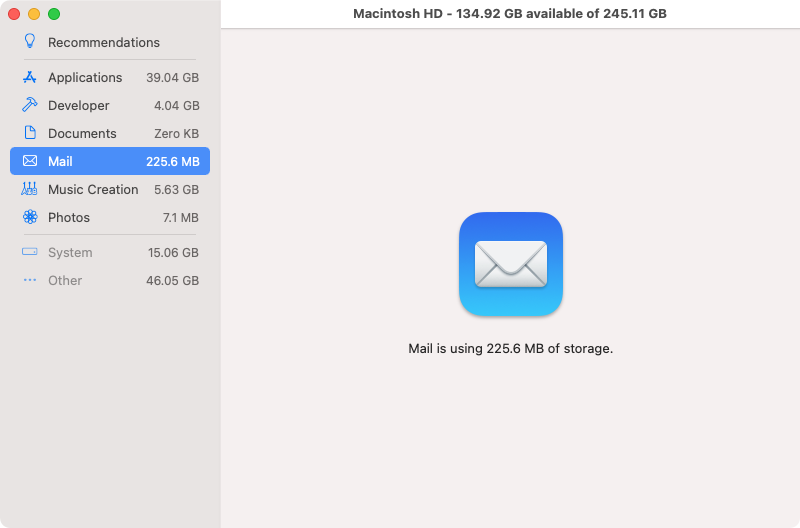The width and height of the screenshot is (800, 528).
Task: Click the Applications App Store icon
Action: 30,77
